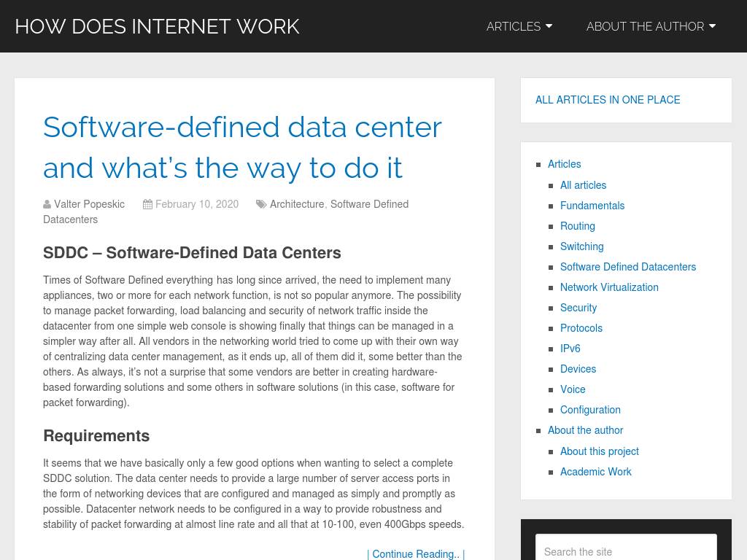Image resolution: width=747 pixels, height=560 pixels.
Task: Open the Configuration category in sidebar
Action: pyautogui.click(x=590, y=411)
